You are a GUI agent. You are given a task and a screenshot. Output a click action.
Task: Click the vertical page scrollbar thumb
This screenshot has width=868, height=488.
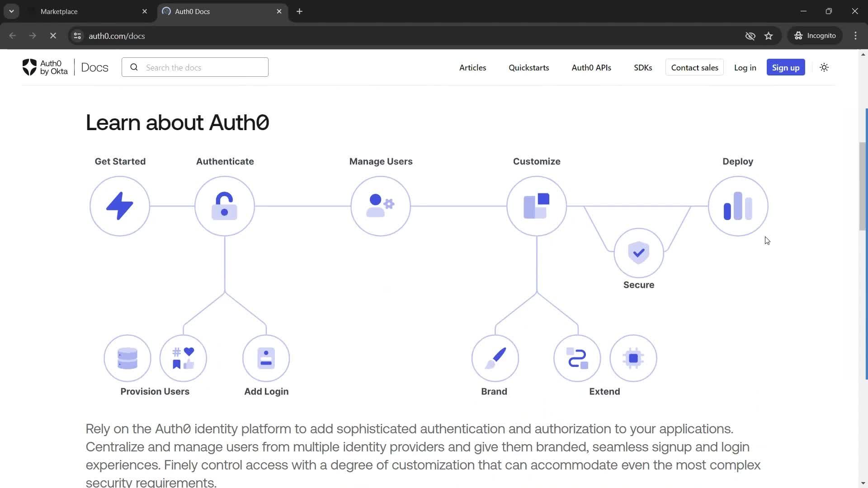point(863,186)
